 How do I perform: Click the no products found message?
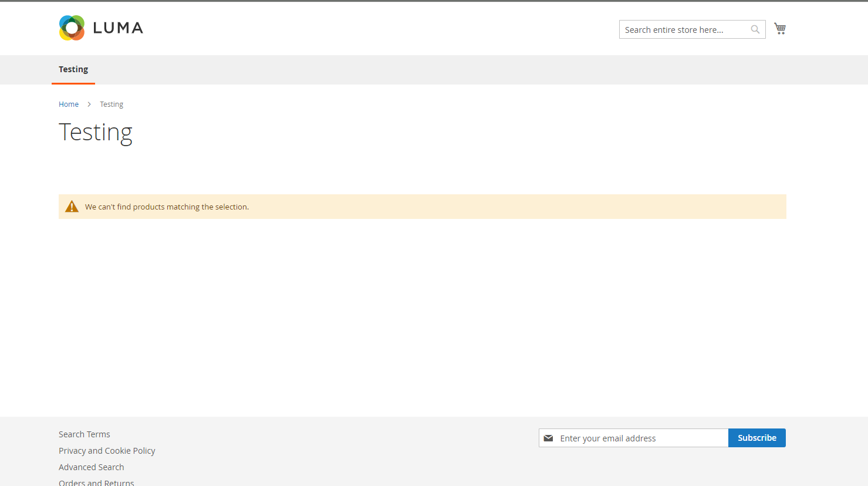[x=167, y=207]
